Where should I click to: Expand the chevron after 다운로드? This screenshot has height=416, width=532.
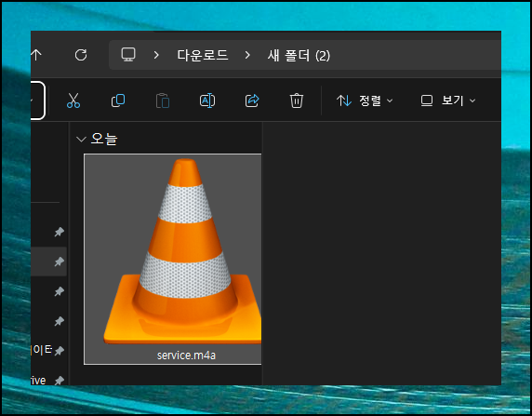pos(247,55)
